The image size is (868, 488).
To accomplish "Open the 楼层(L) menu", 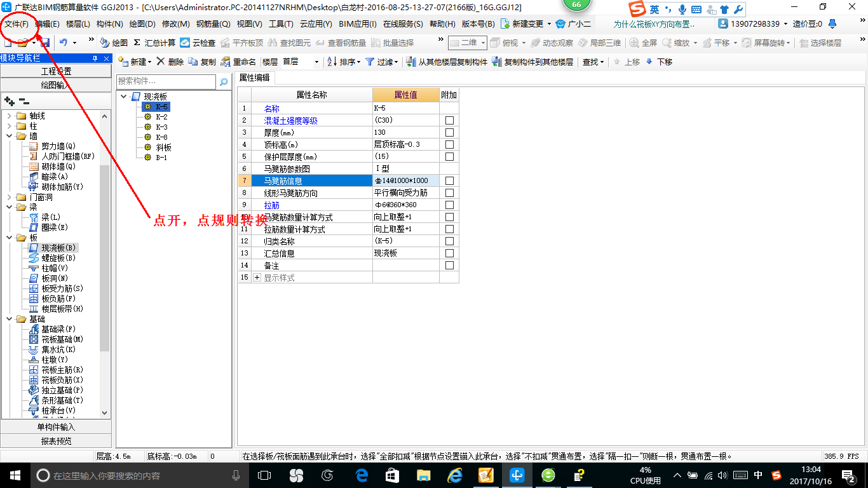I will pyautogui.click(x=78, y=24).
